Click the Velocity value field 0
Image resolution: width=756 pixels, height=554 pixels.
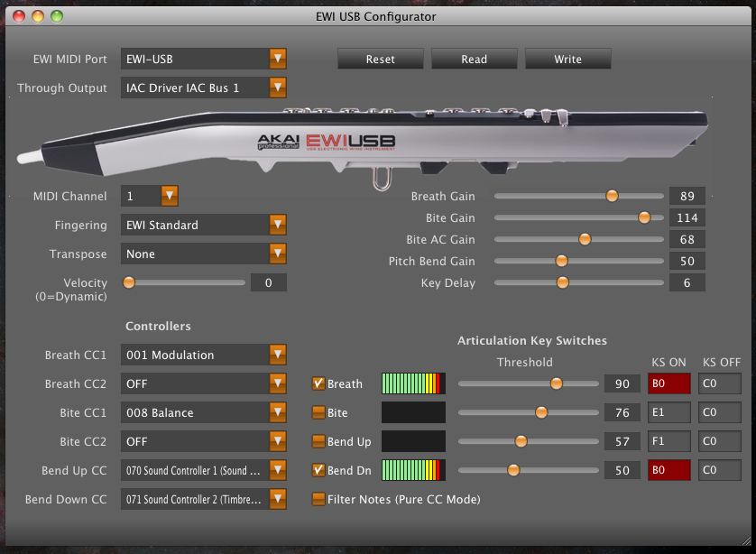[x=269, y=283]
